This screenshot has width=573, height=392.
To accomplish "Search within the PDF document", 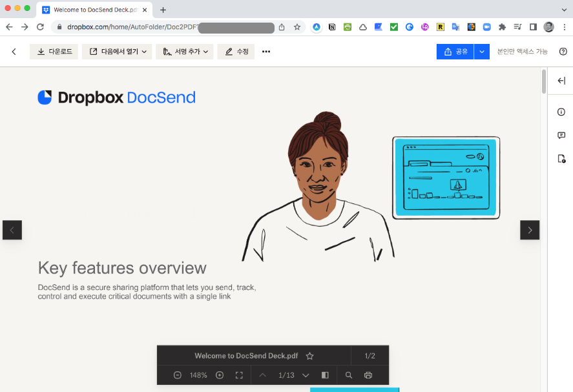I will pos(349,375).
